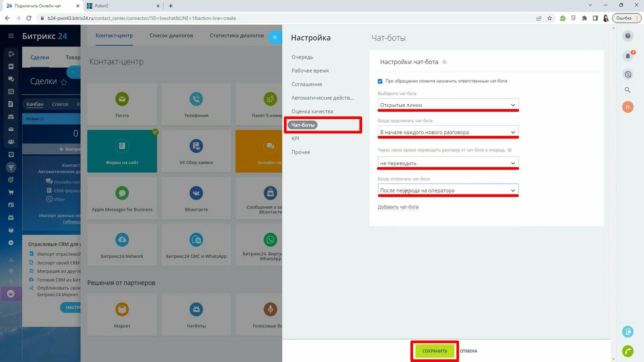Close the settings slider with blue X
644x362 pixels.
pyautogui.click(x=275, y=37)
